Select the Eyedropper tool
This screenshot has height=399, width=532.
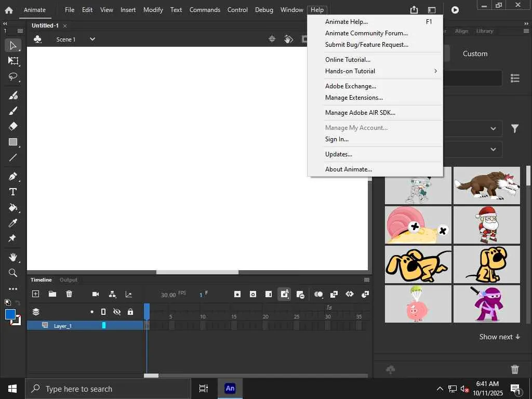point(13,223)
